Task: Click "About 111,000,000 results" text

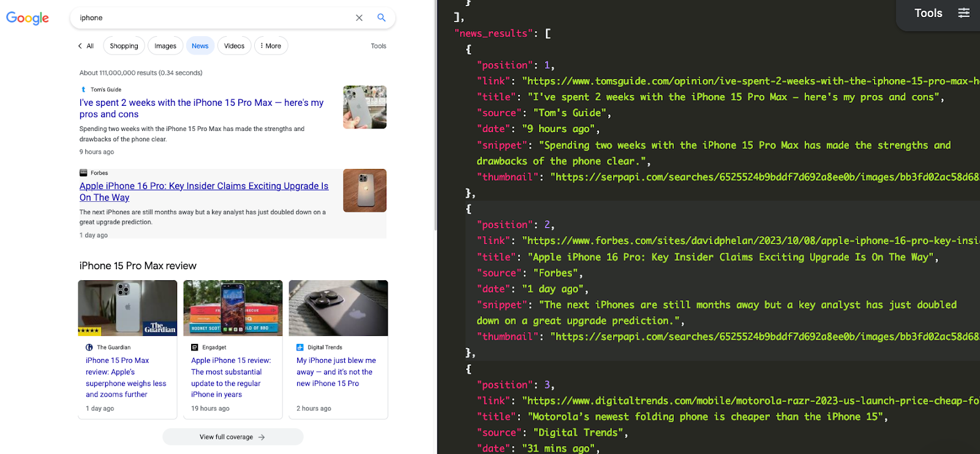Action: tap(118, 73)
